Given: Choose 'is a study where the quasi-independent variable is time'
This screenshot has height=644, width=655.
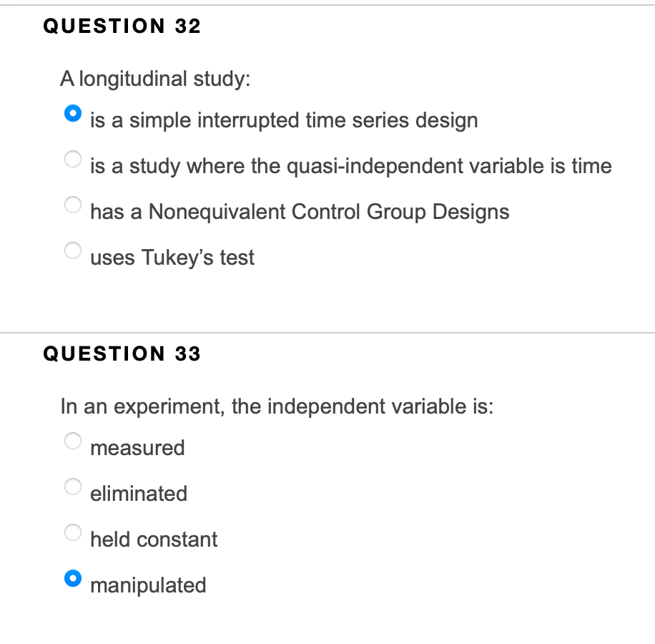Looking at the screenshot, I should pos(73,159).
